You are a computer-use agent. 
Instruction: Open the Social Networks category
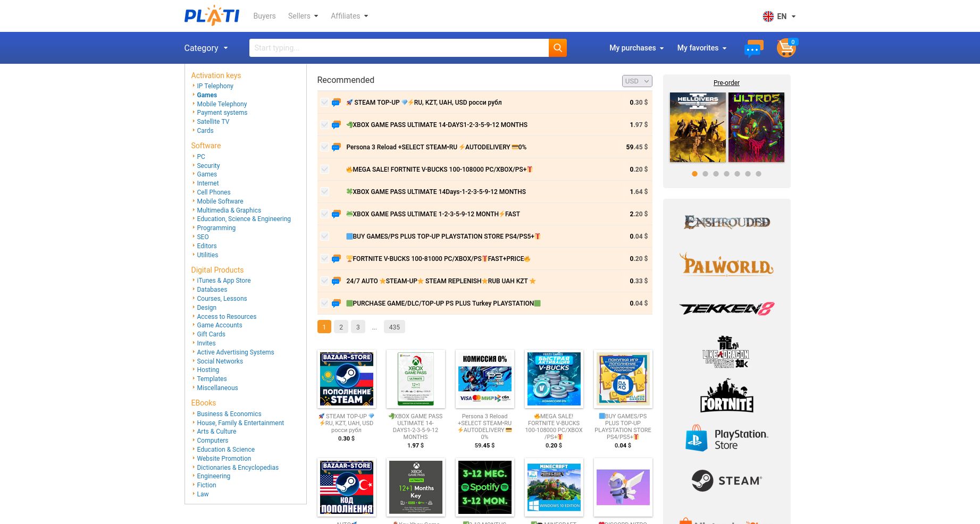click(x=220, y=361)
